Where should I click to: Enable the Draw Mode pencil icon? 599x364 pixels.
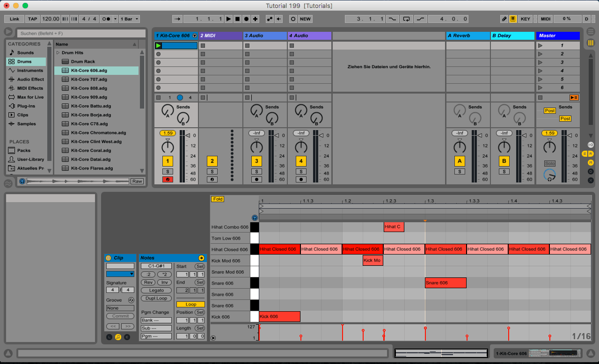[x=504, y=19]
